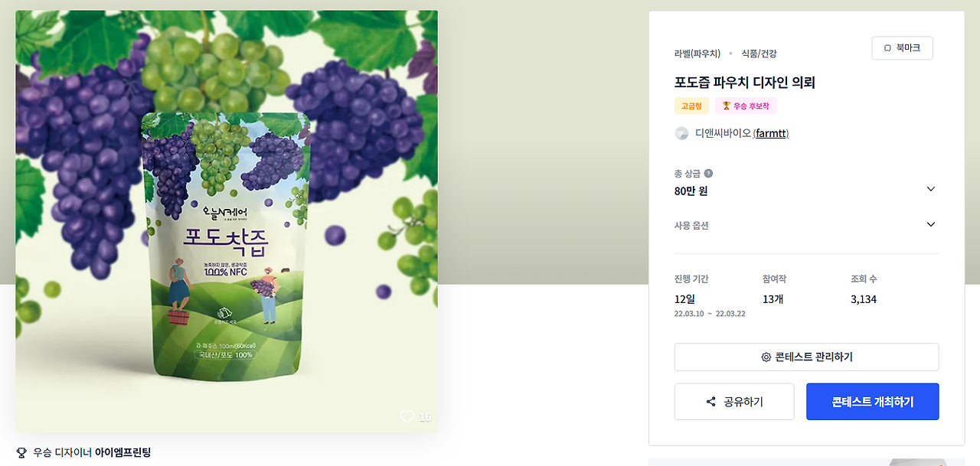Click the help icon next to 총 상금
The height and width of the screenshot is (466, 980).
click(x=708, y=174)
